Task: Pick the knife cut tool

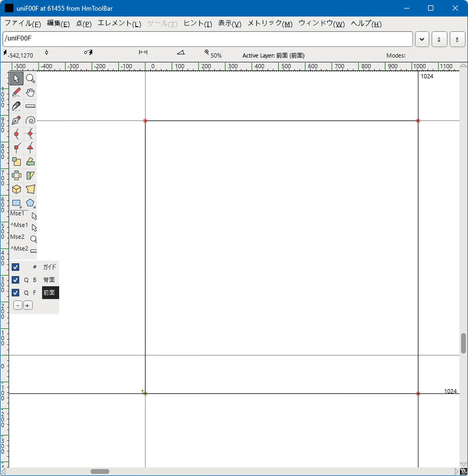Action: tap(16, 106)
